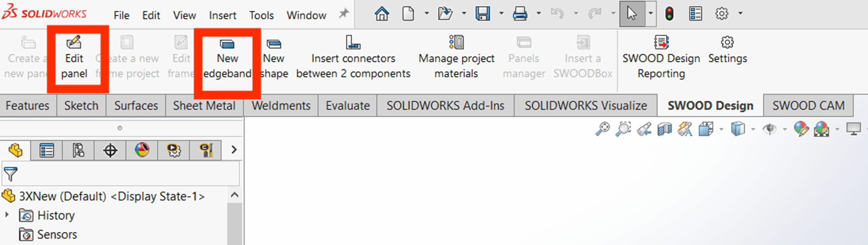Click the Redo arrow icon
The image size is (868, 245).
[x=595, y=14]
